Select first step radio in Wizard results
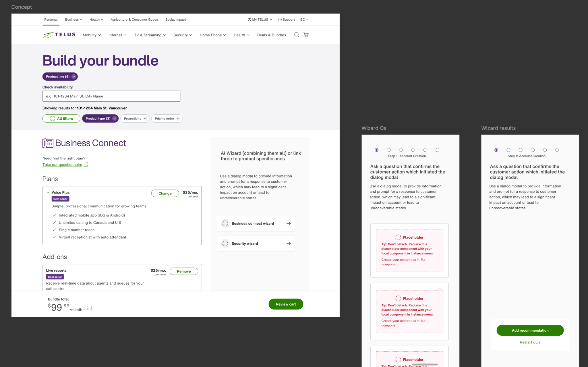The height and width of the screenshot is (367, 588). tap(496, 150)
